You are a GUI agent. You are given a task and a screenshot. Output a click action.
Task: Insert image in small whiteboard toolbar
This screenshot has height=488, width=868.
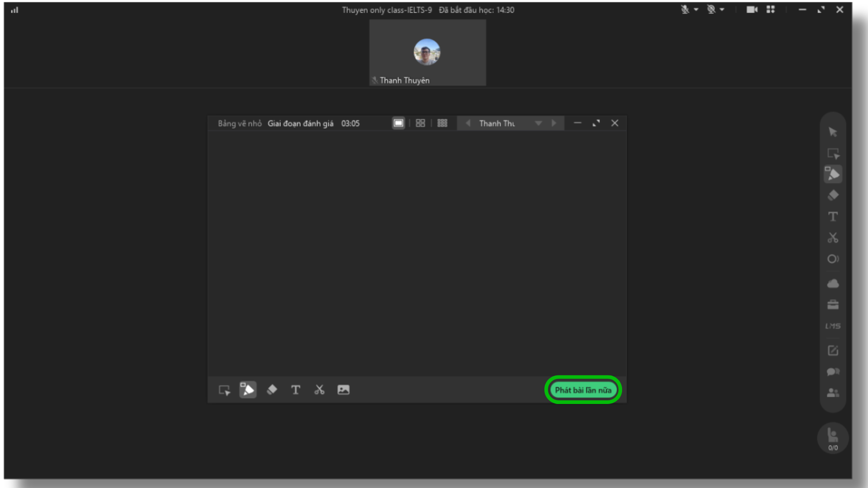click(x=343, y=389)
